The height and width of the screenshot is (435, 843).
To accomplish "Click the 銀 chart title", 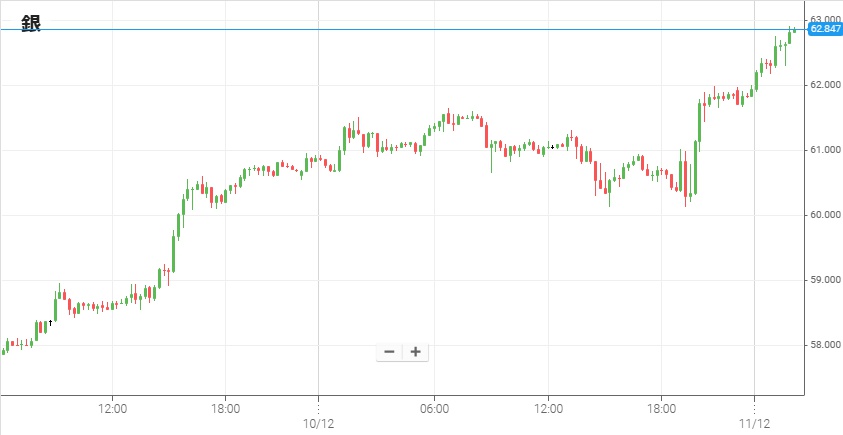I will pos(31,24).
